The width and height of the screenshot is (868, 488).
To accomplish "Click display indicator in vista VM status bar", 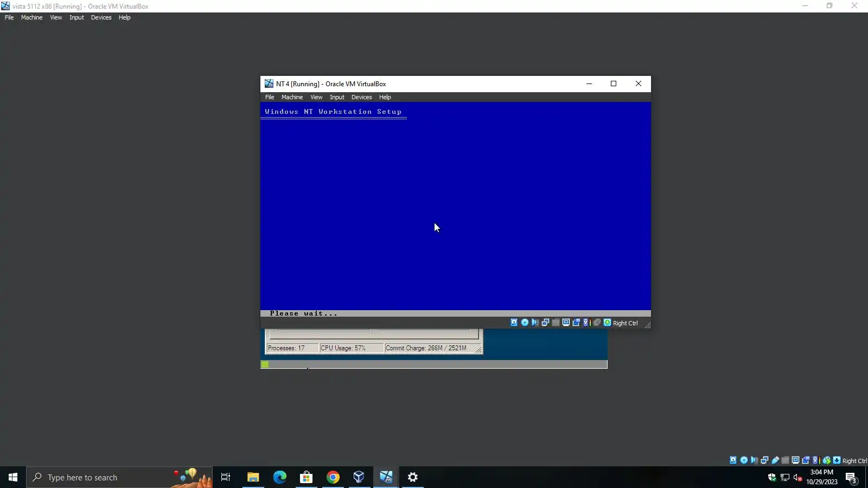I will pyautogui.click(x=795, y=460).
